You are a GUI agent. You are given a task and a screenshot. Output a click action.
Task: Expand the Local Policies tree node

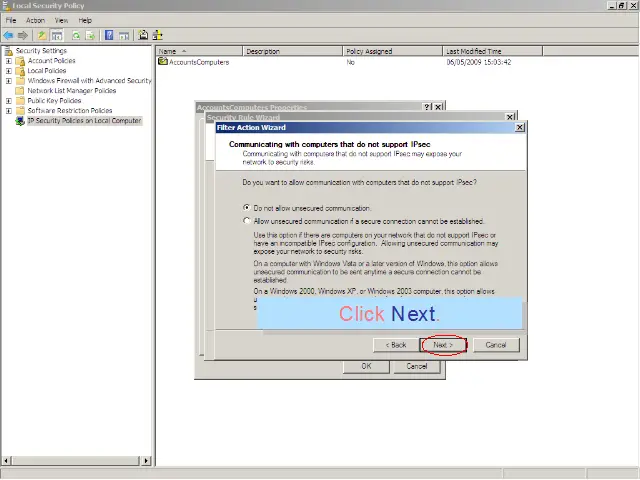pyautogui.click(x=9, y=71)
